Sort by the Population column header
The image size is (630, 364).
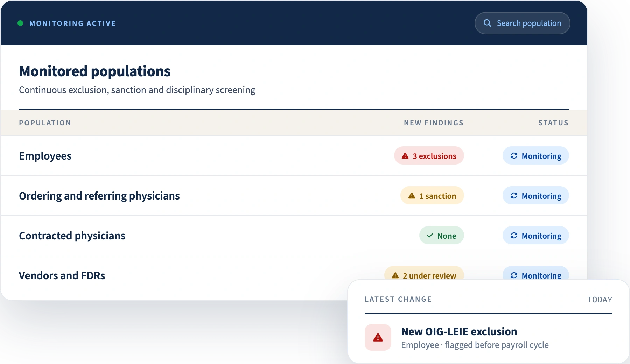tap(45, 123)
